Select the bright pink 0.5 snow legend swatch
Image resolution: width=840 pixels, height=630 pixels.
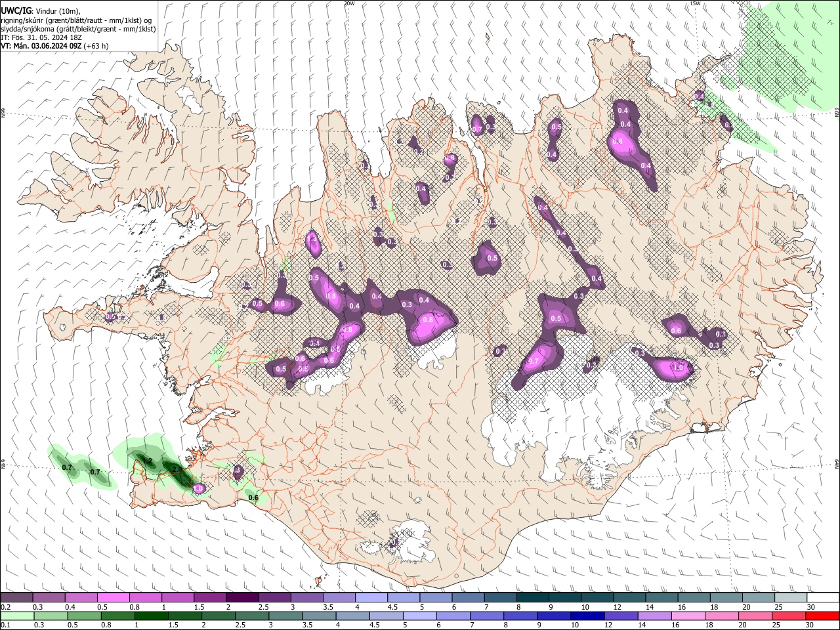pyautogui.click(x=113, y=598)
